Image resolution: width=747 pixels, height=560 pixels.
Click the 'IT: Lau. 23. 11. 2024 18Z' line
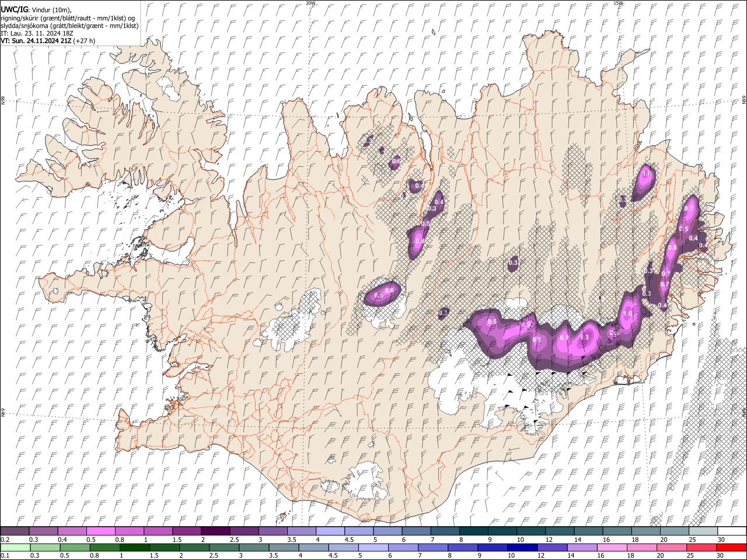click(x=37, y=33)
